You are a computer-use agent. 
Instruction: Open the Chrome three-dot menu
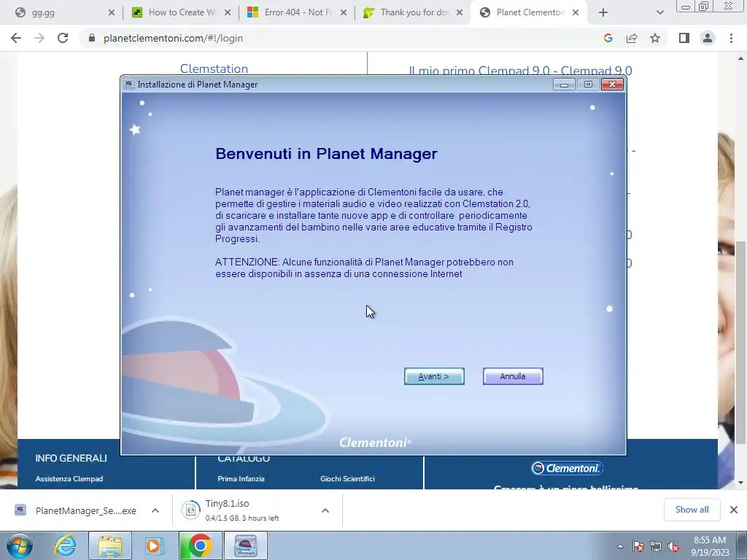coord(731,38)
